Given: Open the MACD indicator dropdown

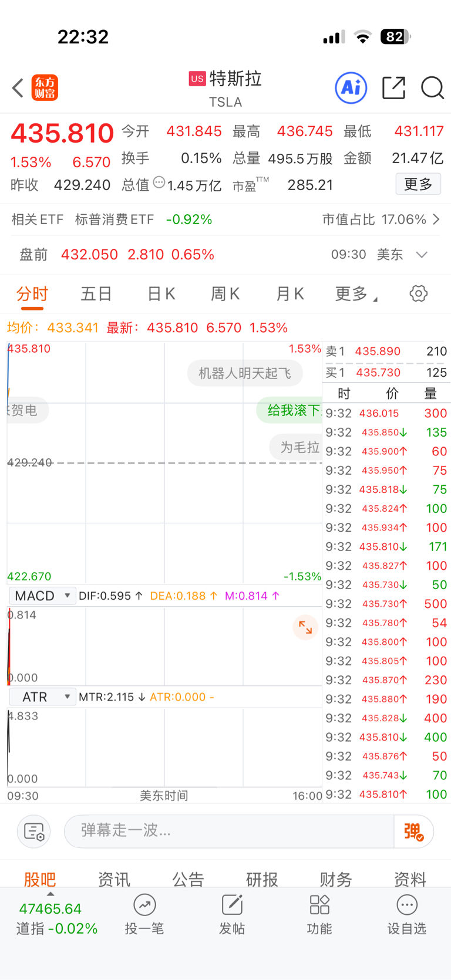Looking at the screenshot, I should [x=42, y=596].
